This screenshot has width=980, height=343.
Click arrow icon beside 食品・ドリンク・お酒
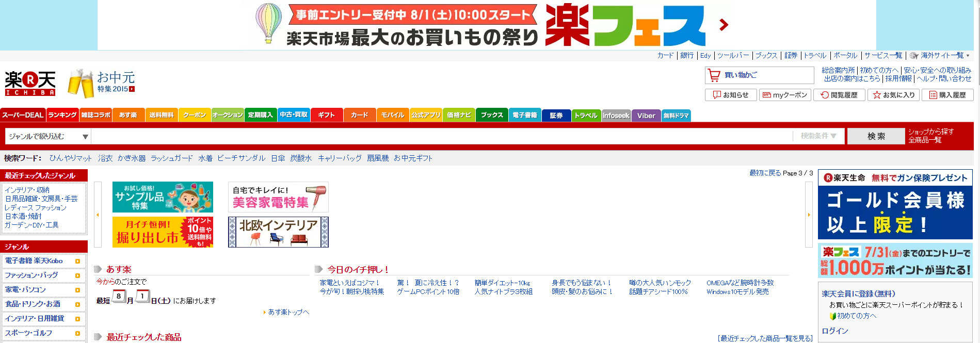coord(77,304)
